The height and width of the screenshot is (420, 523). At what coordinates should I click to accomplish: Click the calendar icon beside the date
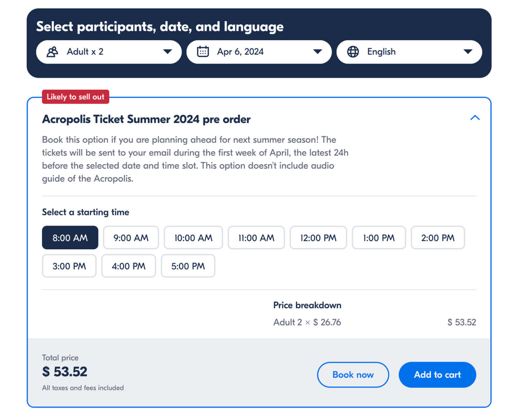[x=203, y=52]
